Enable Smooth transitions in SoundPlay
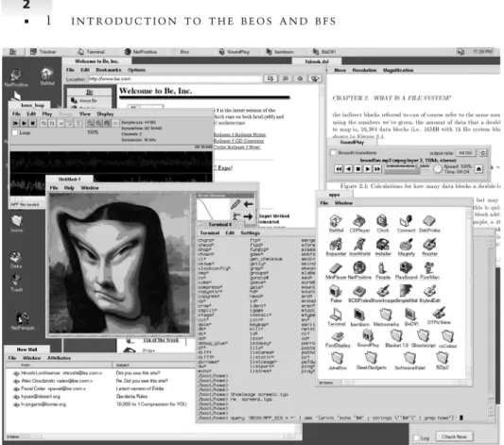The width and height of the screenshot is (504, 445). [x=334, y=153]
